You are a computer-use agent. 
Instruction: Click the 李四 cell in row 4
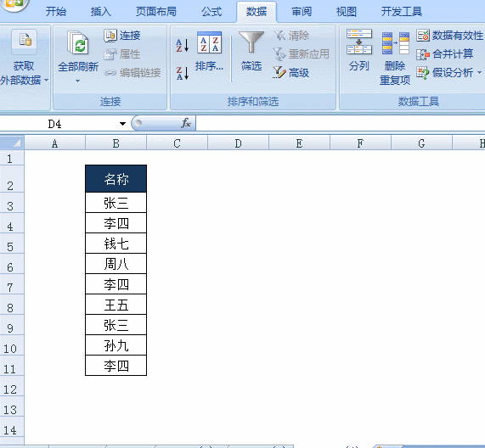[x=116, y=223]
